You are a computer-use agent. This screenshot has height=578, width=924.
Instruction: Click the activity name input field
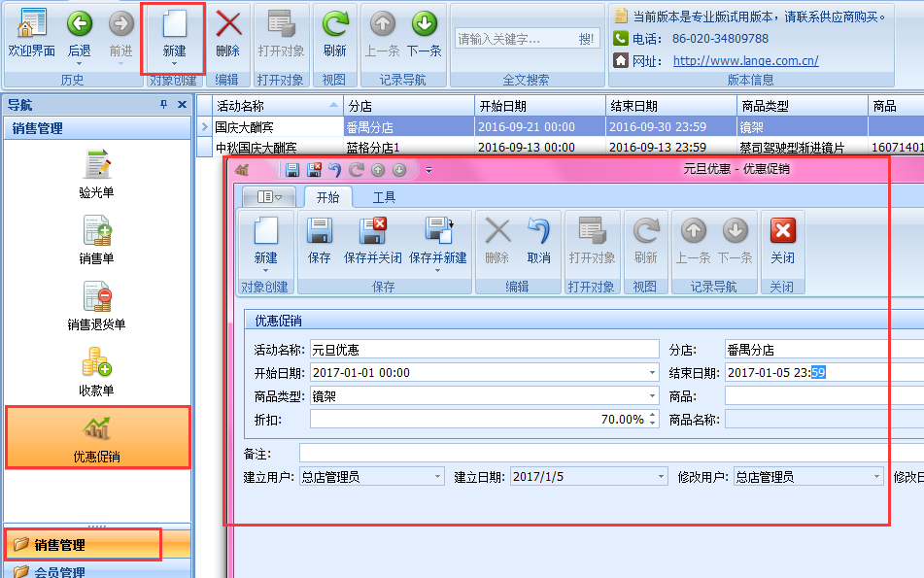[x=484, y=350]
